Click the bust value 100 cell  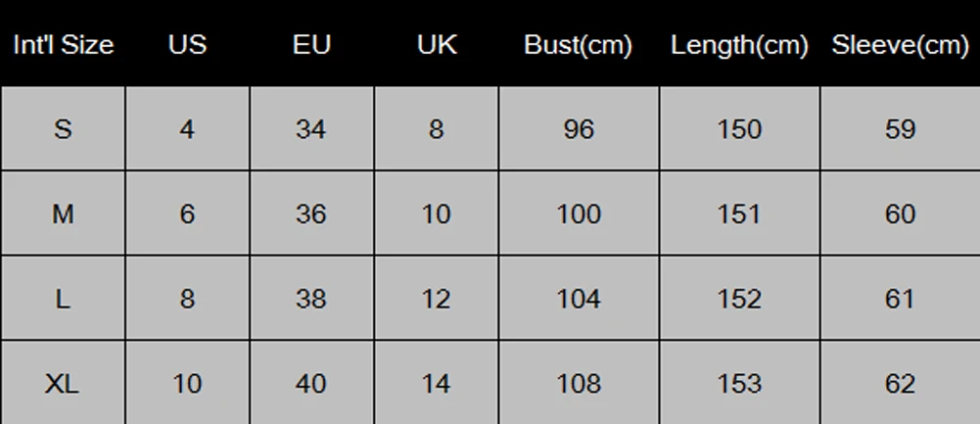579,213
